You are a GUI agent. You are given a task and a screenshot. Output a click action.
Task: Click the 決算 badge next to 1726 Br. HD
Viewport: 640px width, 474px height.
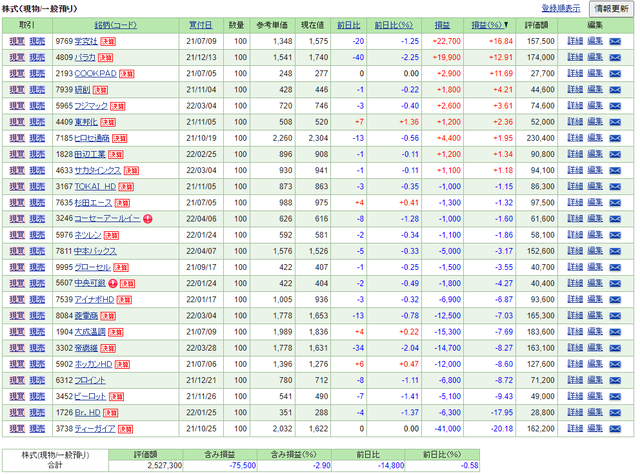(111, 413)
